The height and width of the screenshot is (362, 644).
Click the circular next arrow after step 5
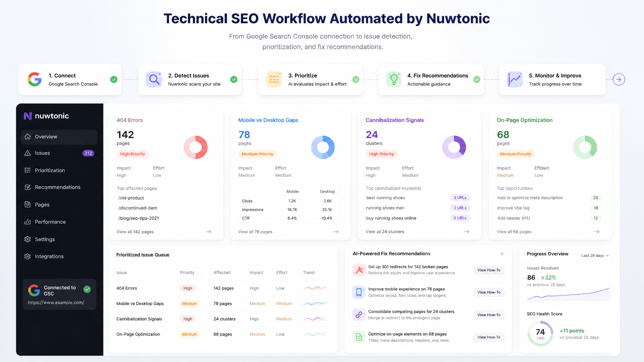tap(619, 79)
